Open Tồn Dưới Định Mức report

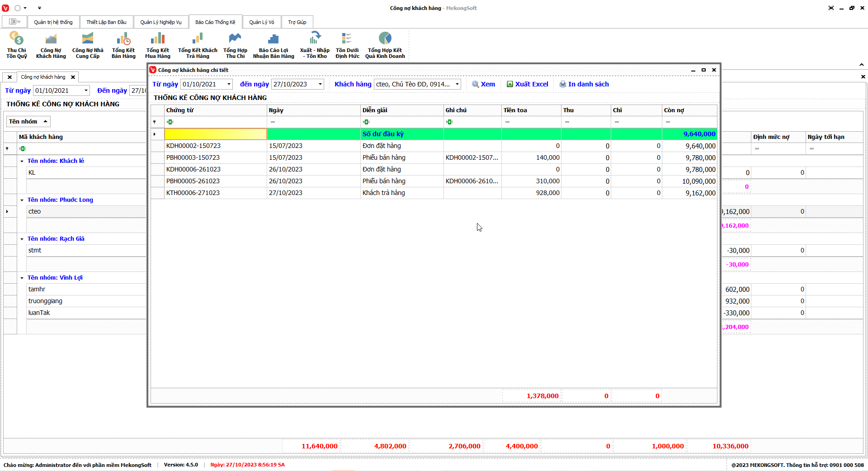(x=347, y=45)
